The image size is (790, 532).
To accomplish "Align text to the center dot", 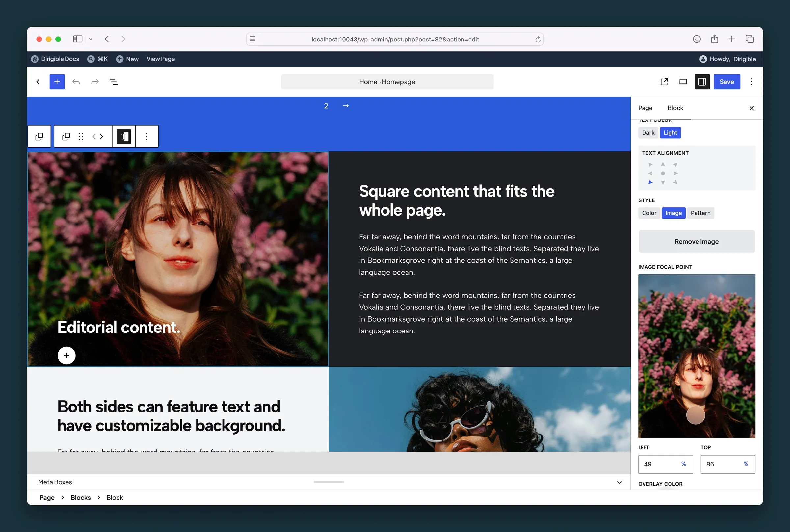I will pyautogui.click(x=663, y=173).
